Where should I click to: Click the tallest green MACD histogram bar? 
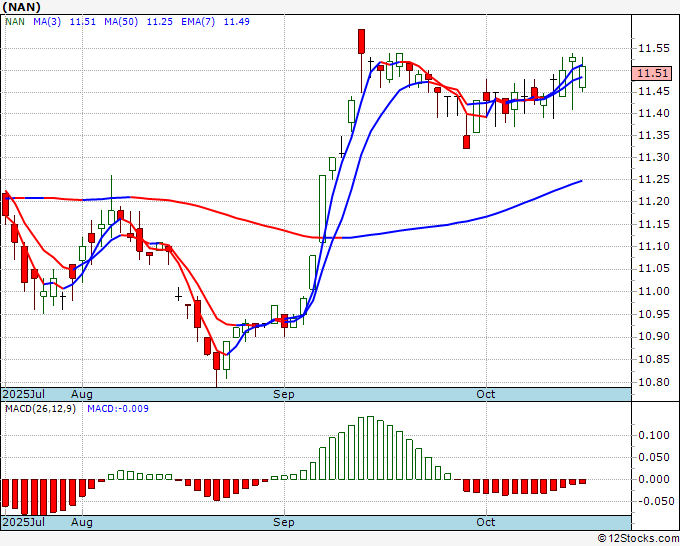pyautogui.click(x=370, y=448)
